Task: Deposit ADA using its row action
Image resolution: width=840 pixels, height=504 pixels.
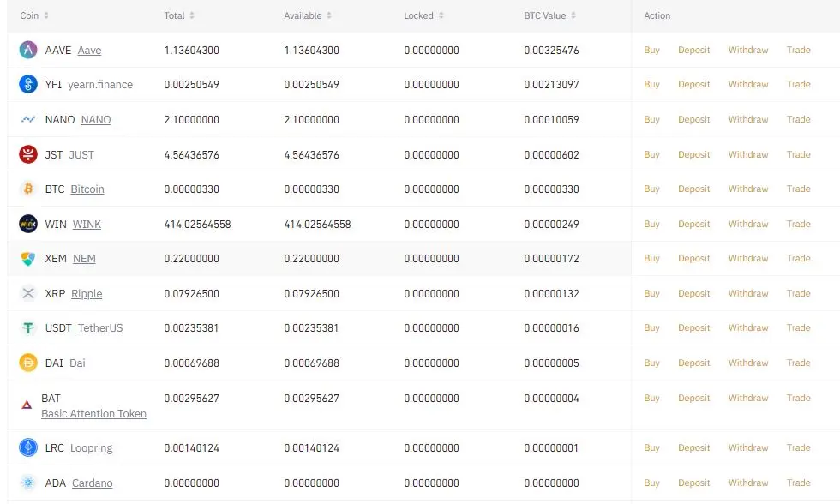Action: [693, 483]
